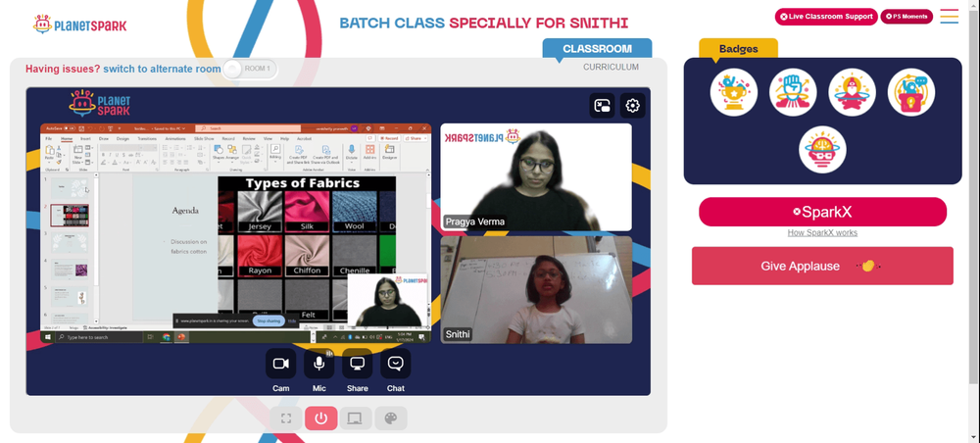The width and height of the screenshot is (980, 443).
Task: Select slide 1 thumbnail
Action: pos(70,187)
